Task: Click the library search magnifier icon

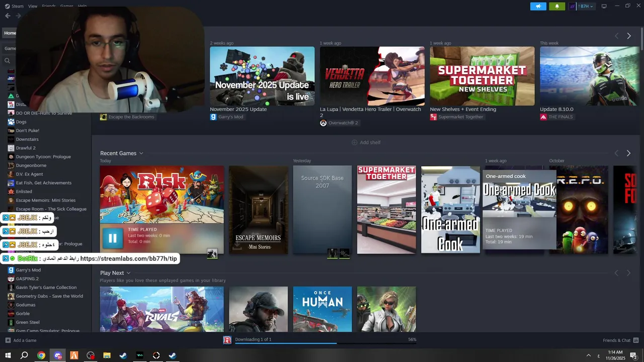Action: (7, 61)
